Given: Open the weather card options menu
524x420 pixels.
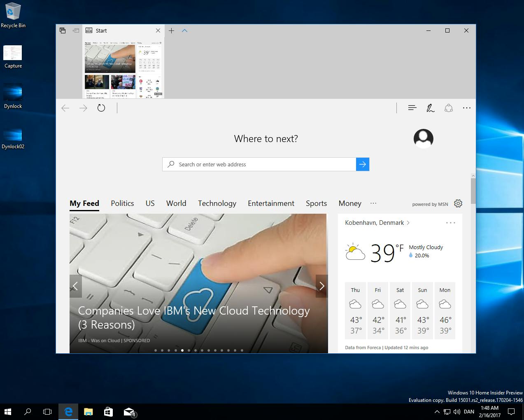Looking at the screenshot, I should pos(451,223).
